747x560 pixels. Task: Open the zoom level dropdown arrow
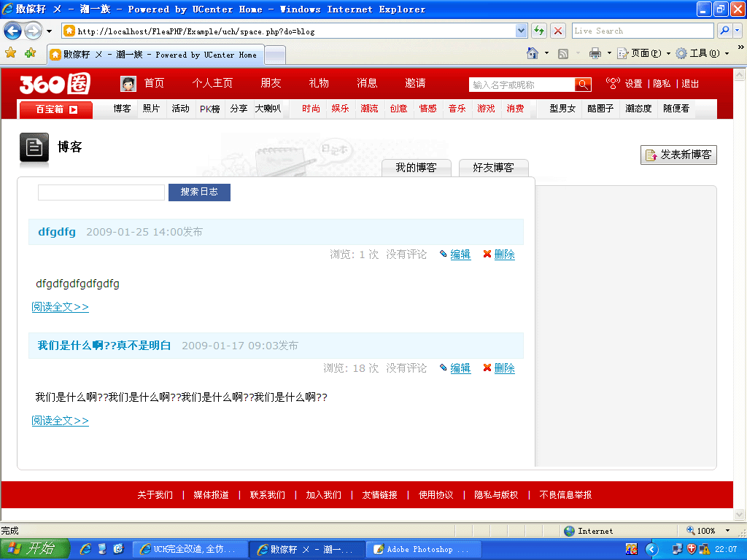coord(727,531)
